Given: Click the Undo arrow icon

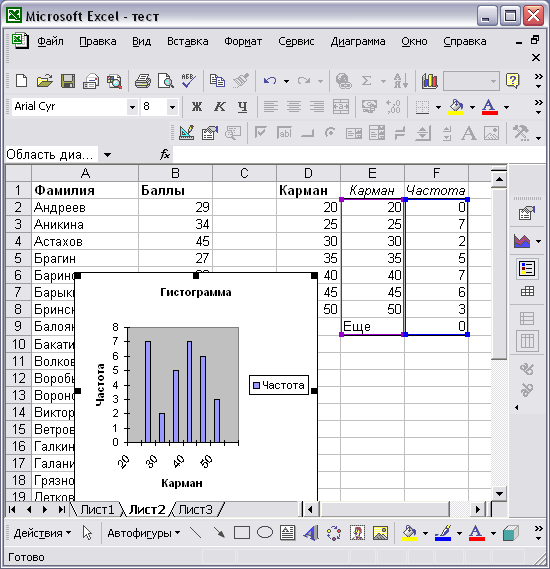Looking at the screenshot, I should [x=270, y=81].
